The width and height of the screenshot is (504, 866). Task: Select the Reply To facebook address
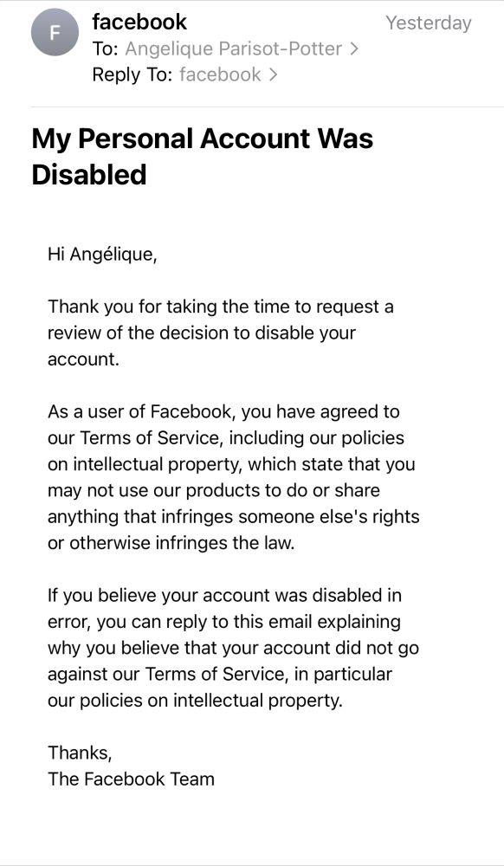point(220,74)
